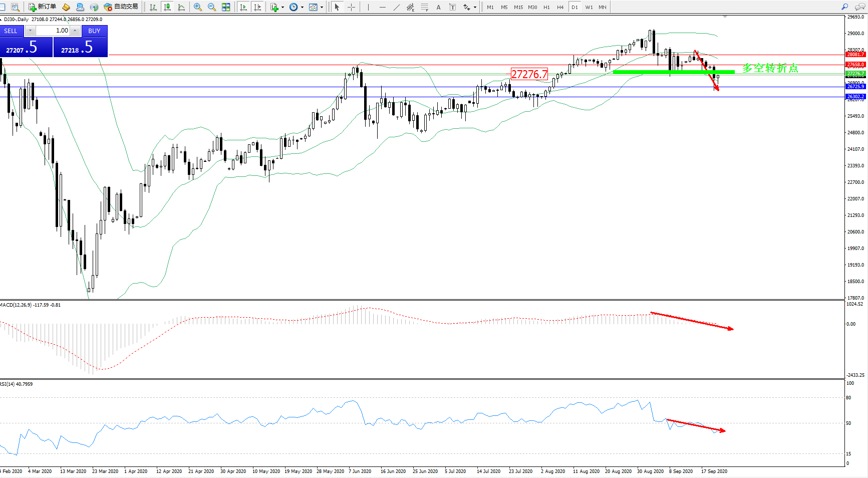This screenshot has width=868, height=478.
Task: Click the New Order (新订单) button
Action: pos(42,7)
